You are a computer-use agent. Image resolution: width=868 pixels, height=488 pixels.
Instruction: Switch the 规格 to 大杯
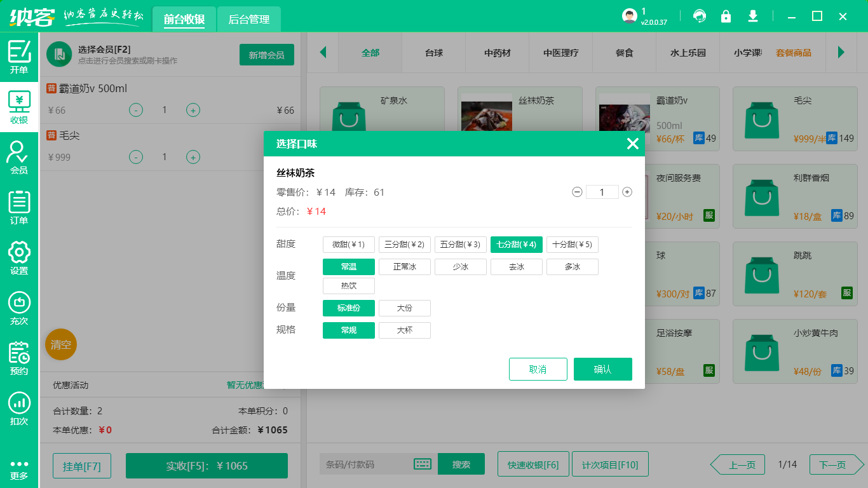[404, 330]
